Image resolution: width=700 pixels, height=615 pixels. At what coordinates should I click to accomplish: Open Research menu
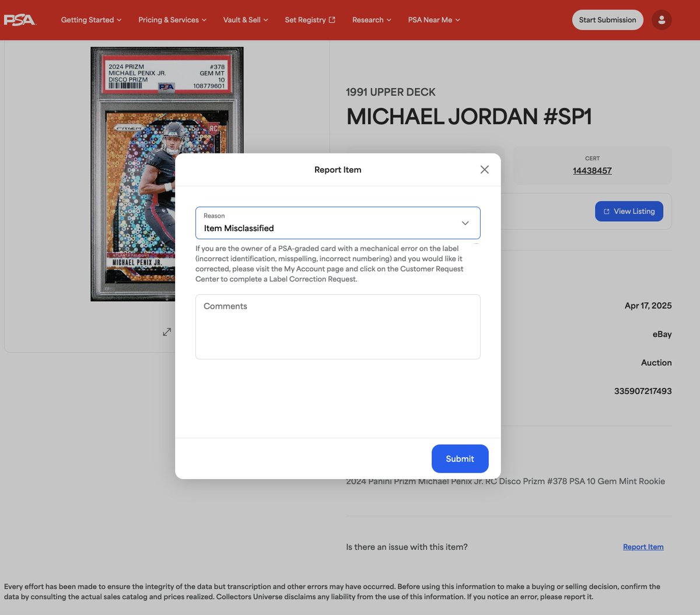(x=372, y=20)
